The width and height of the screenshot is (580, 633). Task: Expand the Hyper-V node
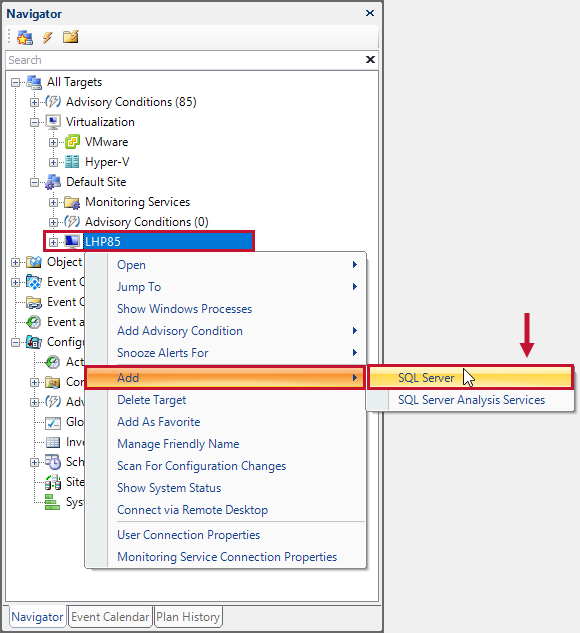click(x=53, y=162)
